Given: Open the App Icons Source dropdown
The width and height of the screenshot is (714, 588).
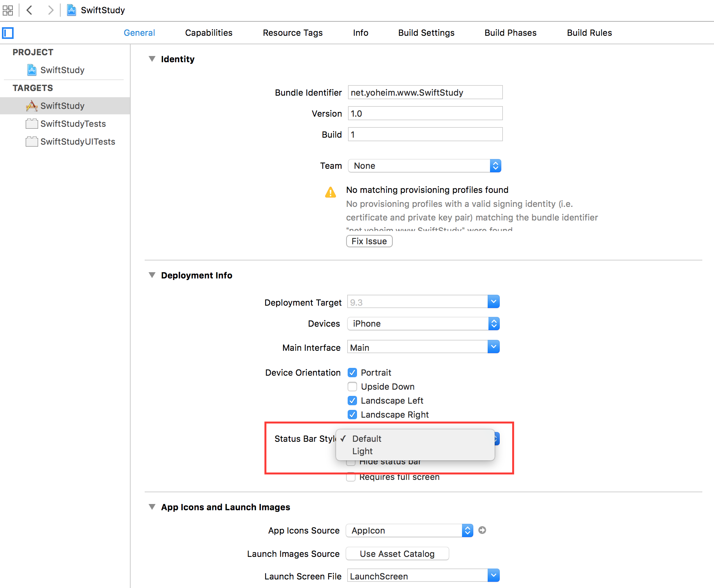Looking at the screenshot, I should click(409, 530).
